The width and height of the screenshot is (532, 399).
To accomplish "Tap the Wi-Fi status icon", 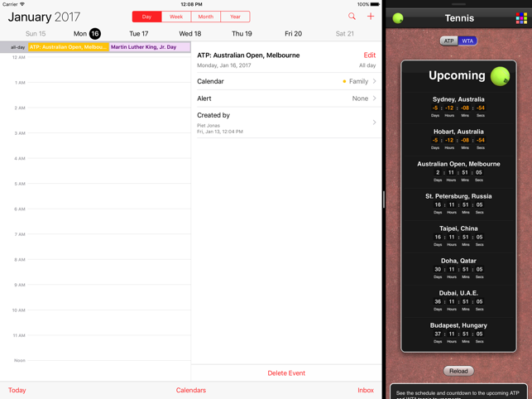I will coord(22,4).
